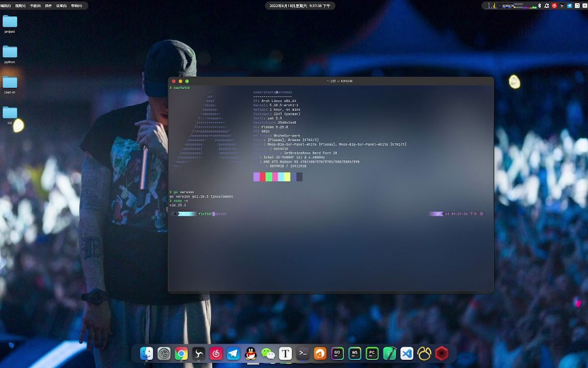
Task: Open WeChat from the dock
Action: tap(268, 353)
